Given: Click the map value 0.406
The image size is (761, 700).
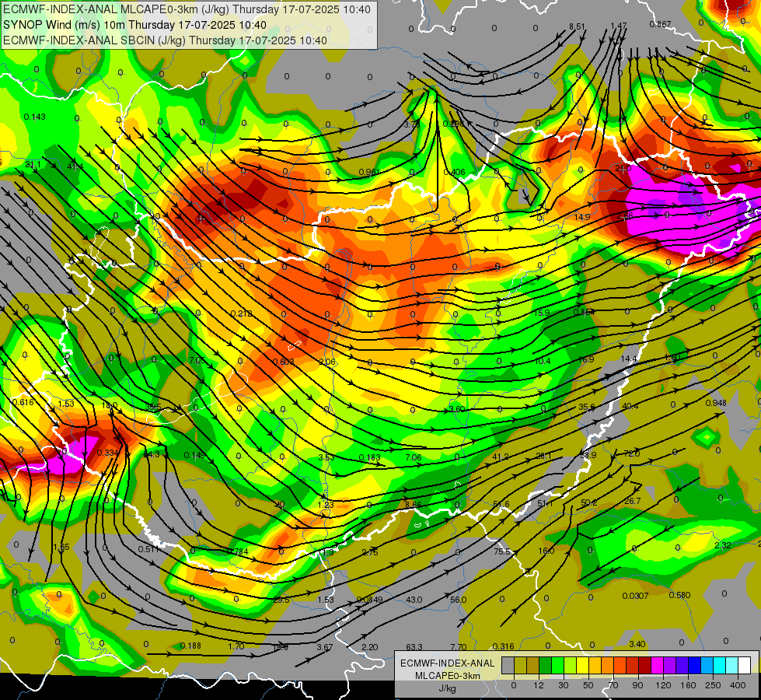Looking at the screenshot, I should [x=454, y=172].
